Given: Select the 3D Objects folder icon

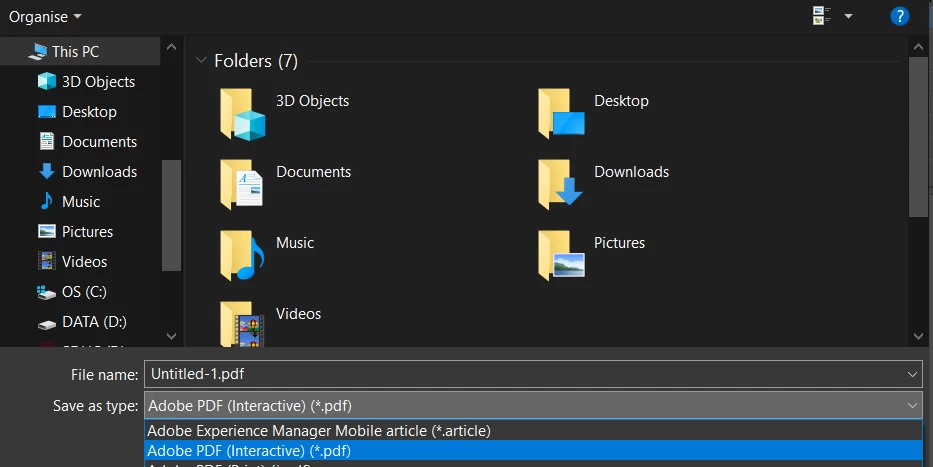Looking at the screenshot, I should click(x=243, y=114).
